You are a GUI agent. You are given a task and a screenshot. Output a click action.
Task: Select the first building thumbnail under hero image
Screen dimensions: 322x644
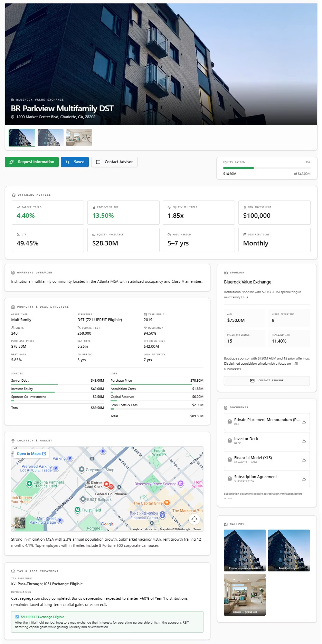pos(22,138)
